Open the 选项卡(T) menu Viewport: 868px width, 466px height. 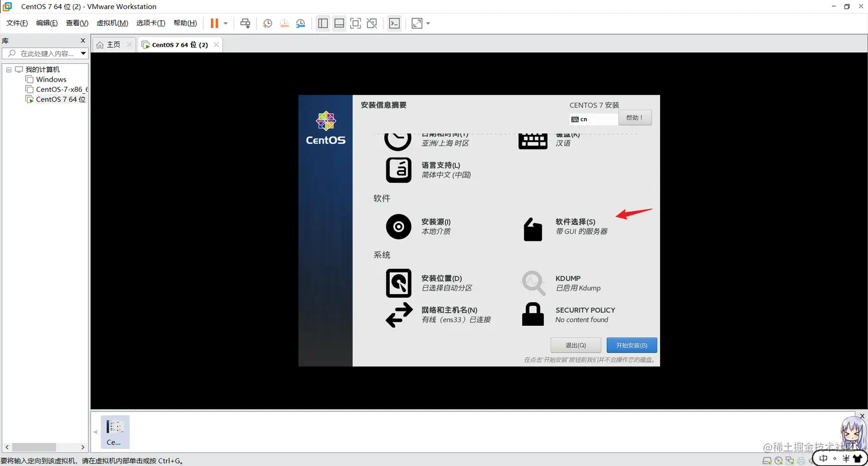click(x=151, y=23)
